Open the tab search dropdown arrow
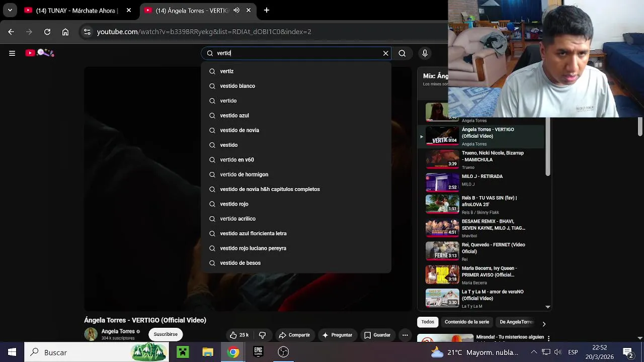Viewport: 644px width, 362px height. (x=10, y=10)
